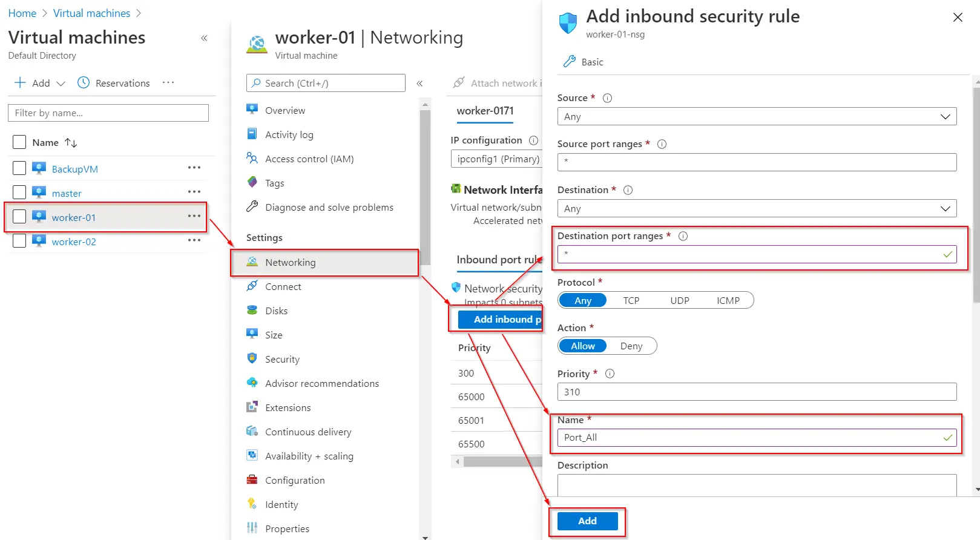
Task: Open the Overview menu item
Action: point(285,111)
